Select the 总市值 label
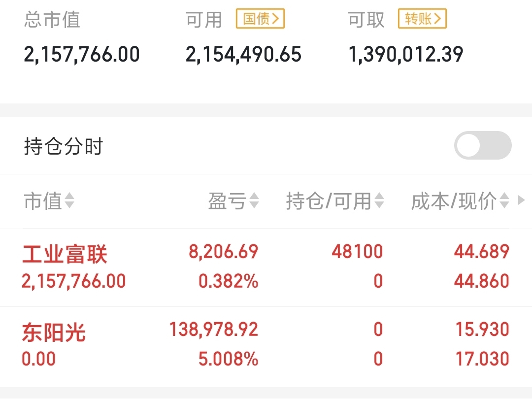Screen dimensions: 532x399 [x=52, y=19]
